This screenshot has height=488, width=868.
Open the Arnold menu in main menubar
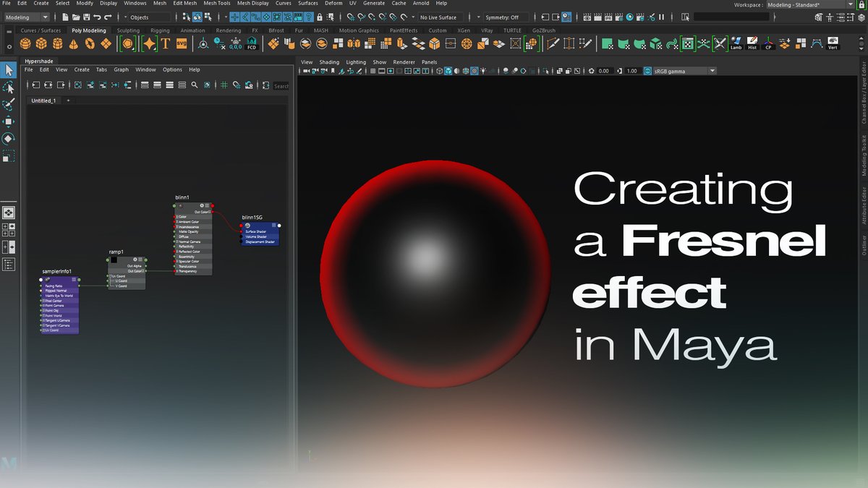click(x=420, y=4)
